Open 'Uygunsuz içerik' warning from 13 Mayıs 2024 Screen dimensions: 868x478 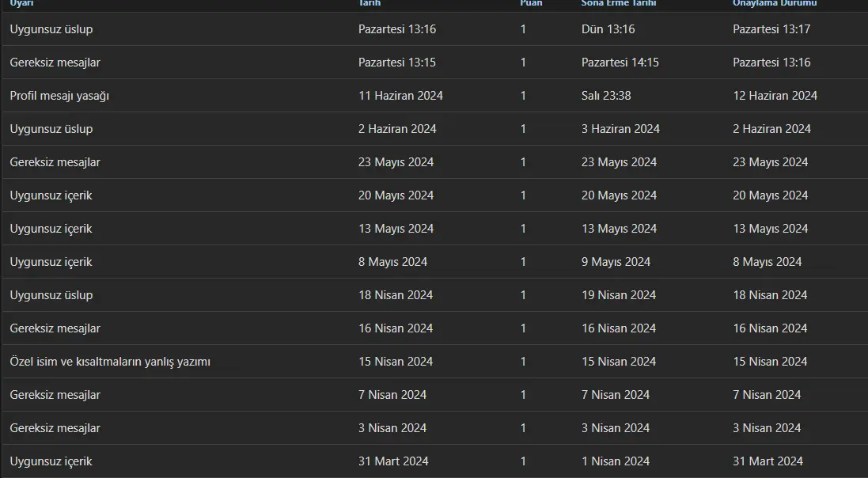[51, 229]
